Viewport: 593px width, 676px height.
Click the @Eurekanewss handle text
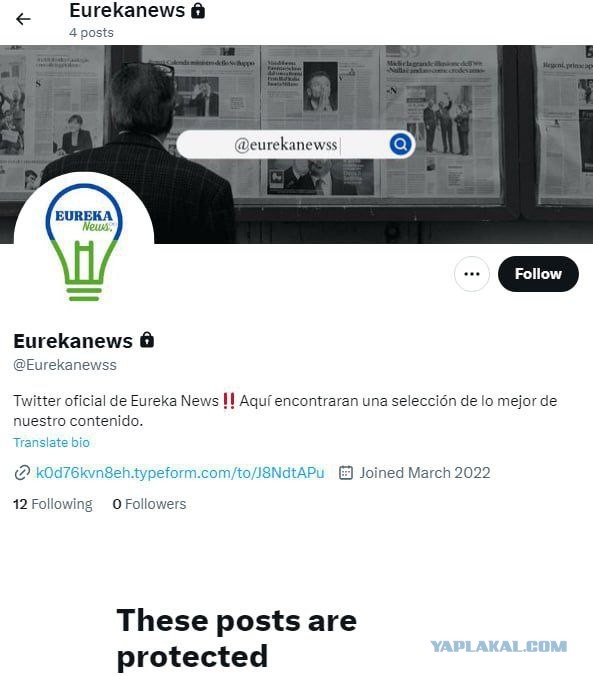coord(65,365)
